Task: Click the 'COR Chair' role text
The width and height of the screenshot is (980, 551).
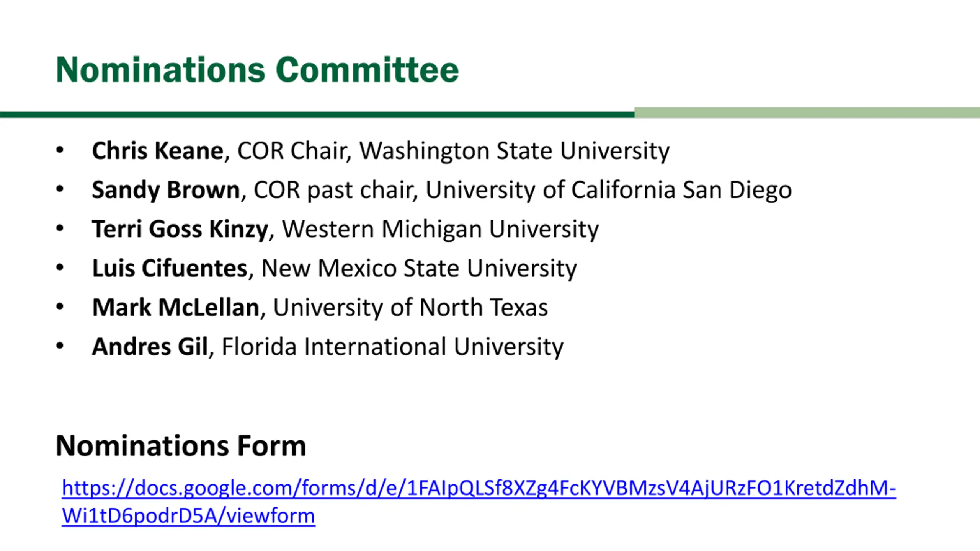Action: coord(292,151)
